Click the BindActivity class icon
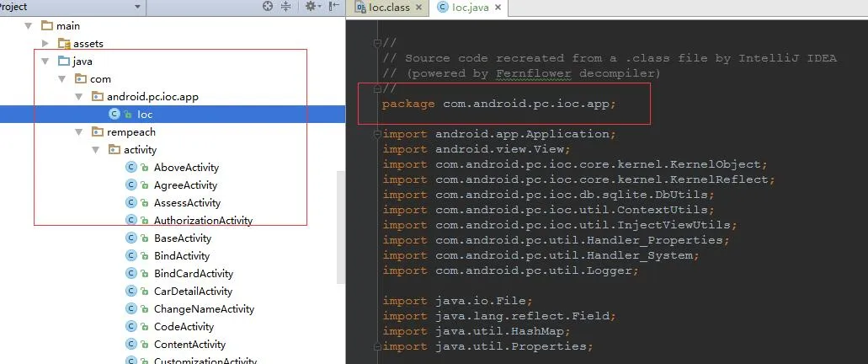The width and height of the screenshot is (868, 364). tap(131, 256)
